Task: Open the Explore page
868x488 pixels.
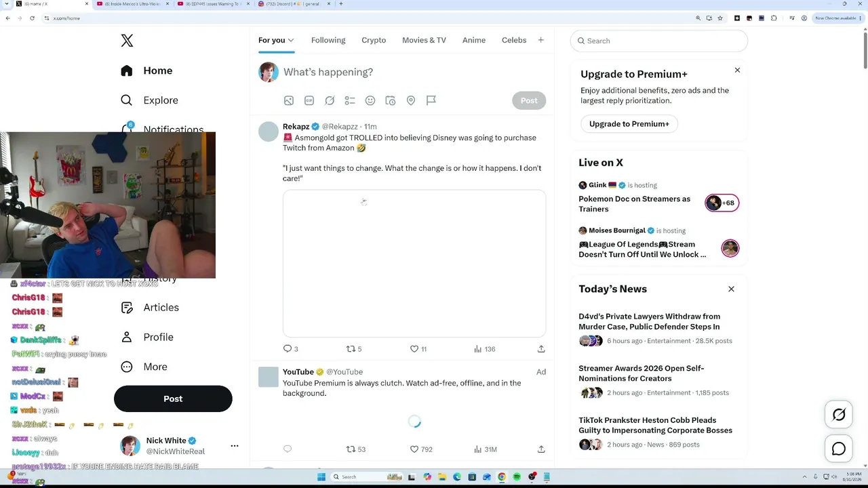Action: 150,100
